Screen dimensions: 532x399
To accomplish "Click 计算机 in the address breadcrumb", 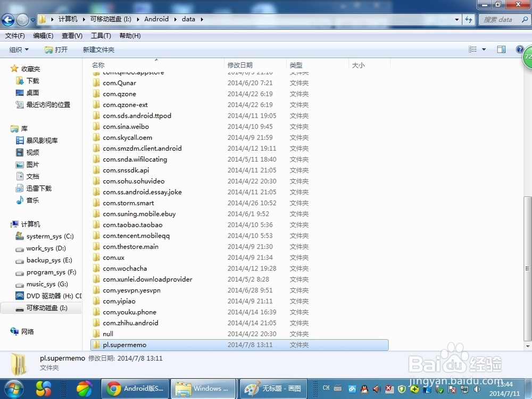I will 68,19.
